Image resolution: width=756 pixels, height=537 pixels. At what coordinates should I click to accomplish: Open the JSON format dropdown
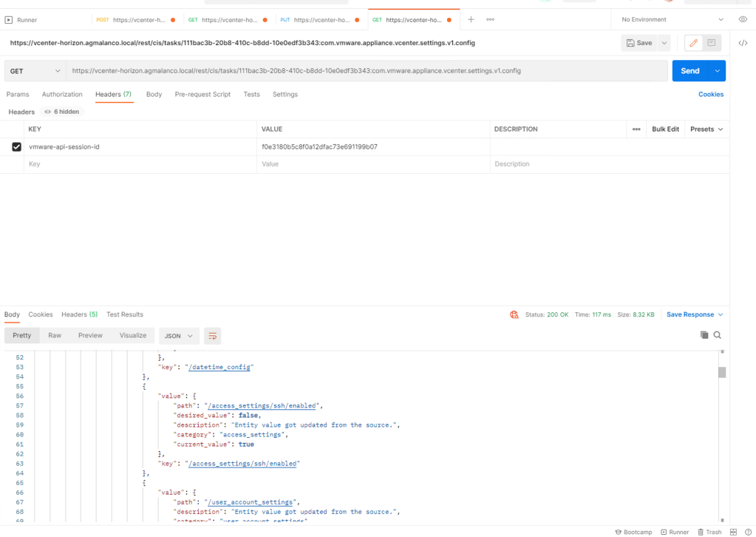pos(178,336)
